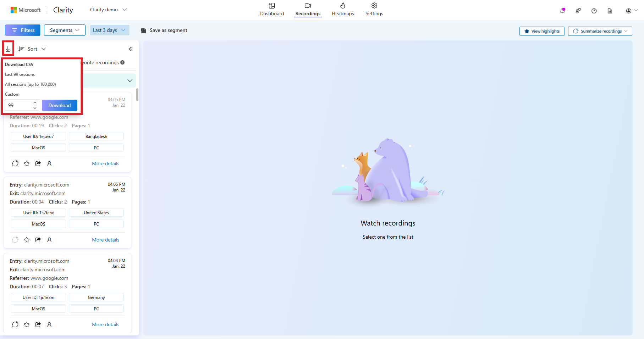This screenshot has height=339, width=644.
Task: Expand the teal banner chevron
Action: (x=130, y=80)
